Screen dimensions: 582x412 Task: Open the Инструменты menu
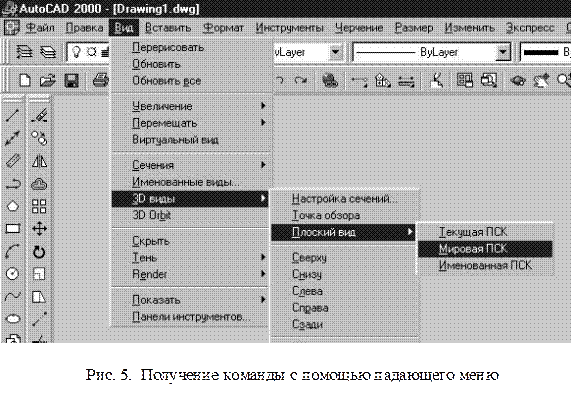click(290, 28)
